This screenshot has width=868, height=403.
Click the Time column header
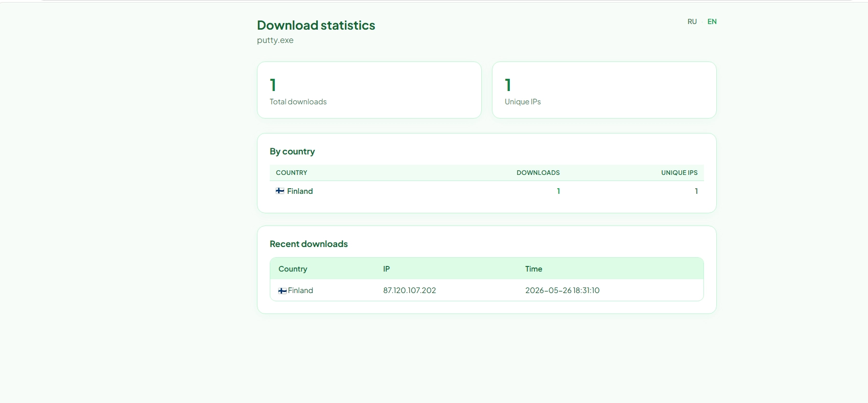533,269
